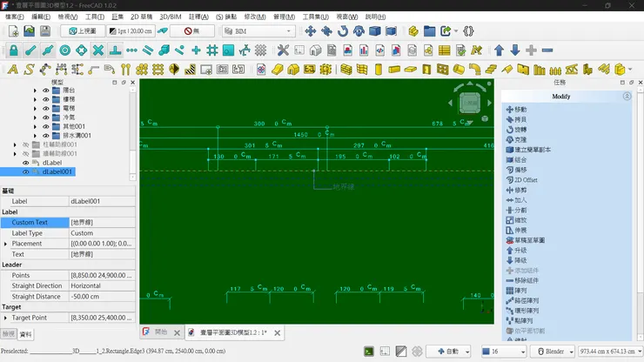Open the 修改(M) menu
Viewport: 644px width, 362px height.
point(255,17)
